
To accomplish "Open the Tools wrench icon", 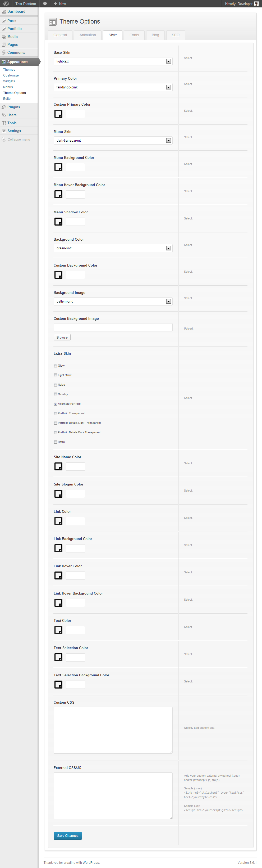I will point(4,123).
